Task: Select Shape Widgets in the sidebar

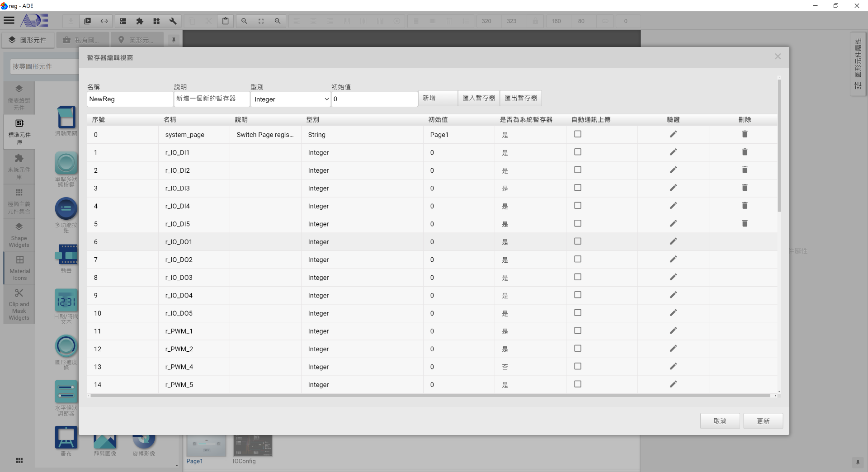Action: click(x=19, y=235)
